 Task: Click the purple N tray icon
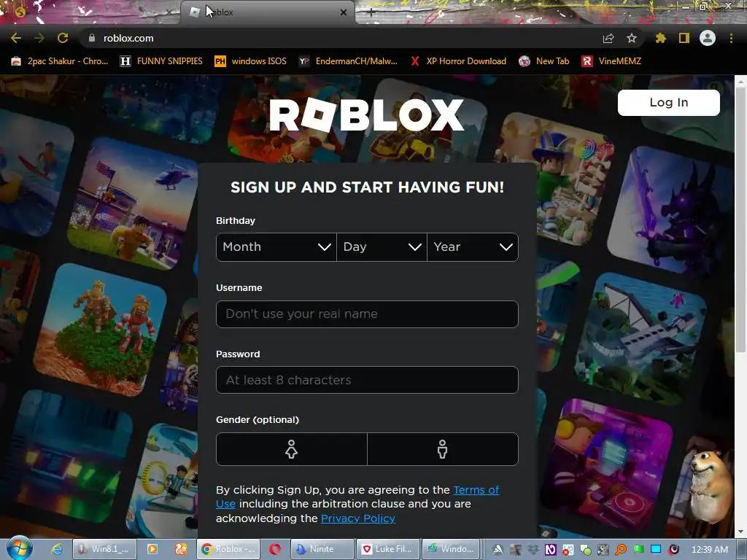pyautogui.click(x=550, y=550)
